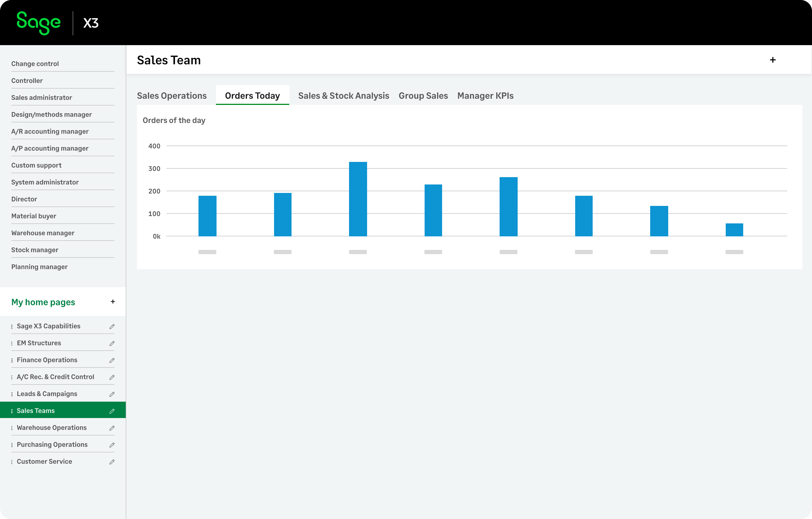Viewport: 812px width, 519px height.
Task: Edit Customer Service page with pencil icon
Action: coord(112,462)
